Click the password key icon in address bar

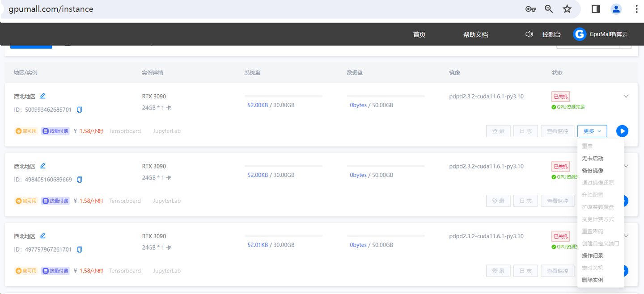coord(530,9)
